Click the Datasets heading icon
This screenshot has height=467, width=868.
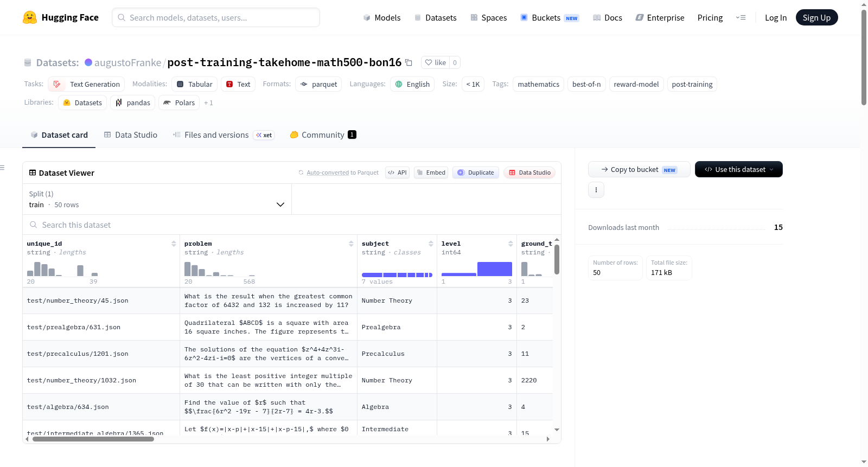[x=28, y=62]
